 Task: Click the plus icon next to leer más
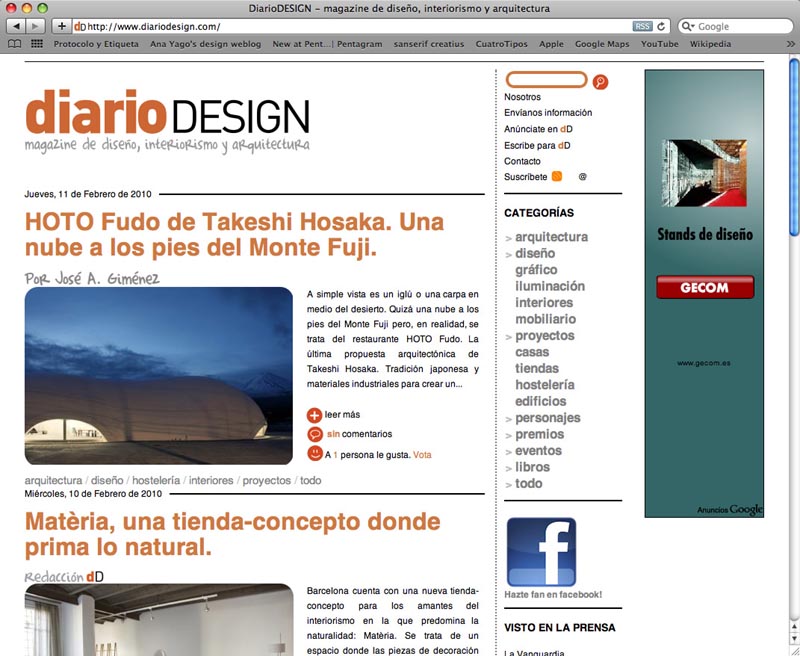click(x=315, y=415)
